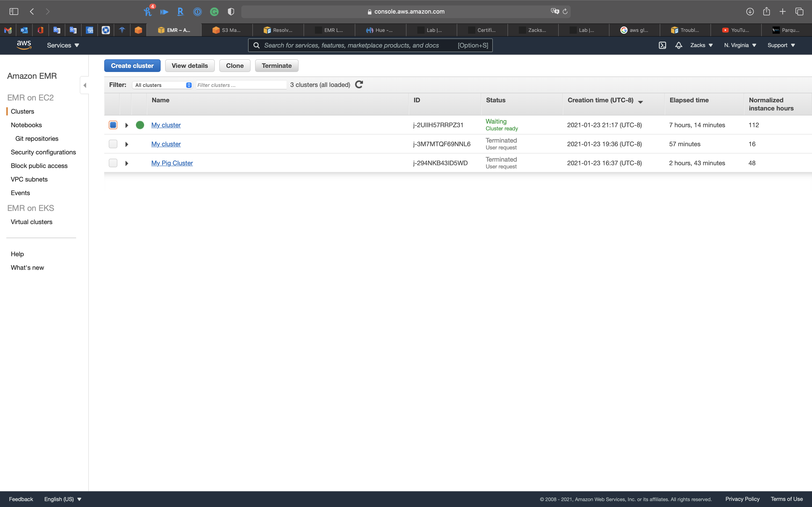Screen dimensions: 812x507
Task: Open the N. Virginia region dropdown
Action: (740, 45)
